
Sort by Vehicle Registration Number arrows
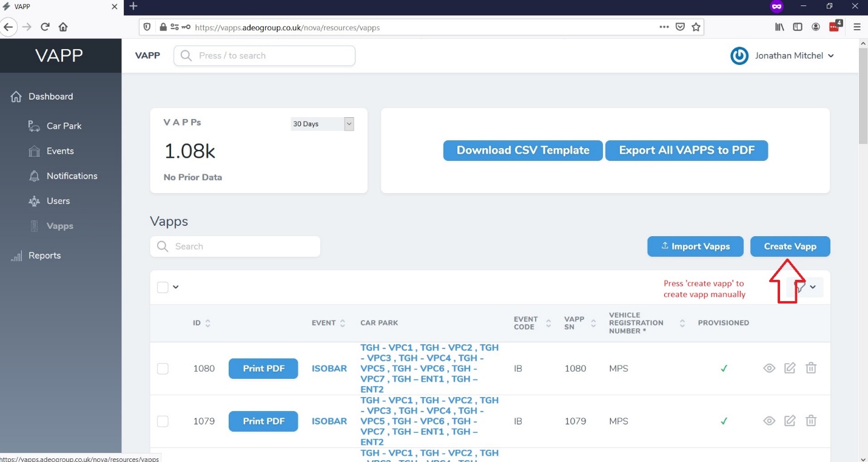tap(682, 323)
